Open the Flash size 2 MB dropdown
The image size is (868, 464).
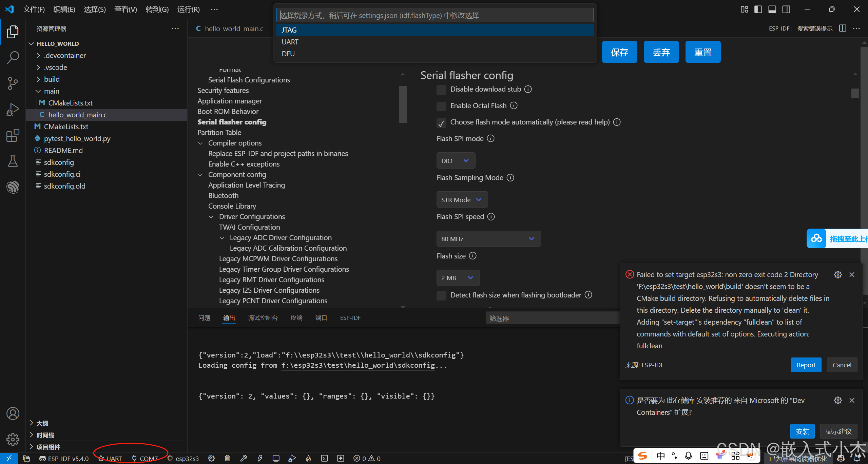pos(458,278)
